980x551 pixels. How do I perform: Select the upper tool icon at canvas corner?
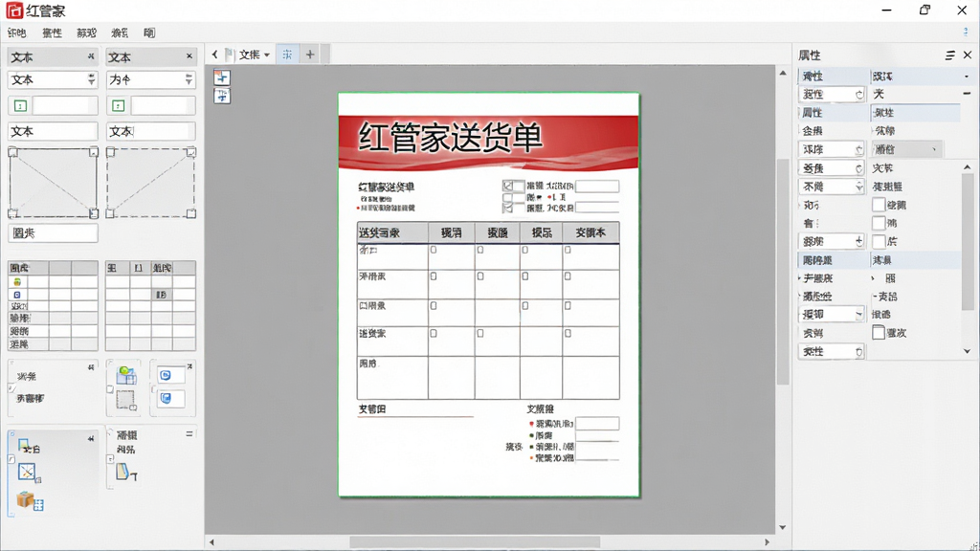[x=222, y=77]
